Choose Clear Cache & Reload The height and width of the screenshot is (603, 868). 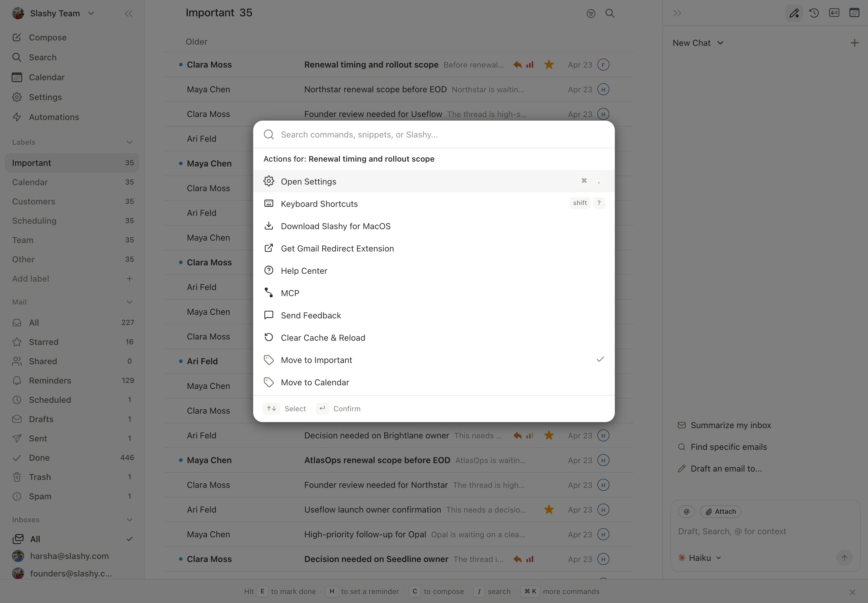pos(434,337)
